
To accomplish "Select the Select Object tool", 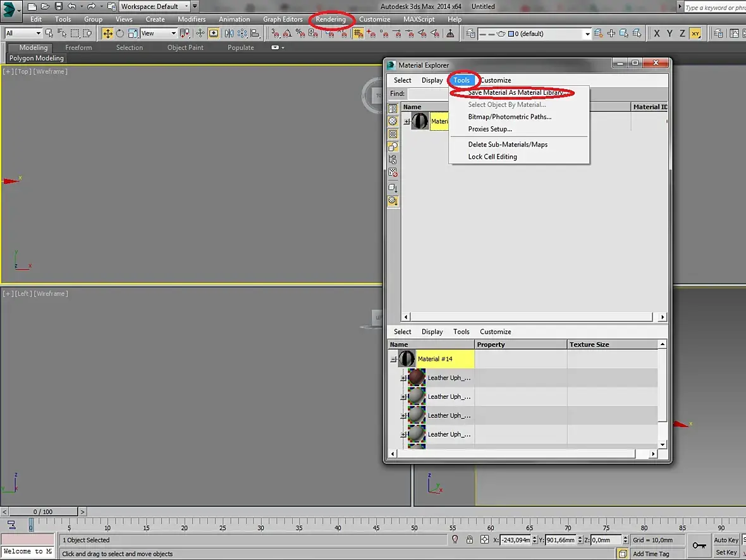I will point(49,33).
